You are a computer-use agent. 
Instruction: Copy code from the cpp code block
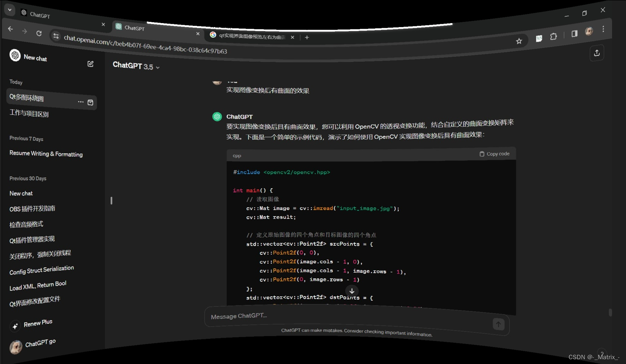pyautogui.click(x=494, y=154)
